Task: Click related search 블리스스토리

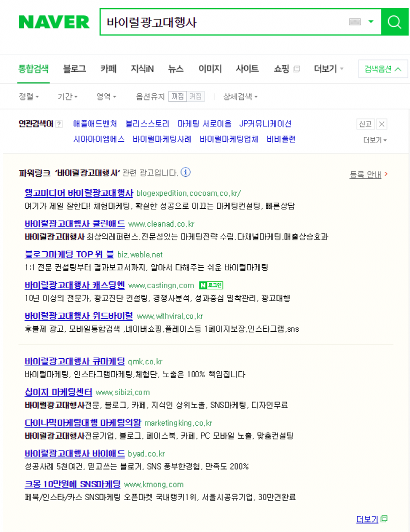Action: click(147, 124)
